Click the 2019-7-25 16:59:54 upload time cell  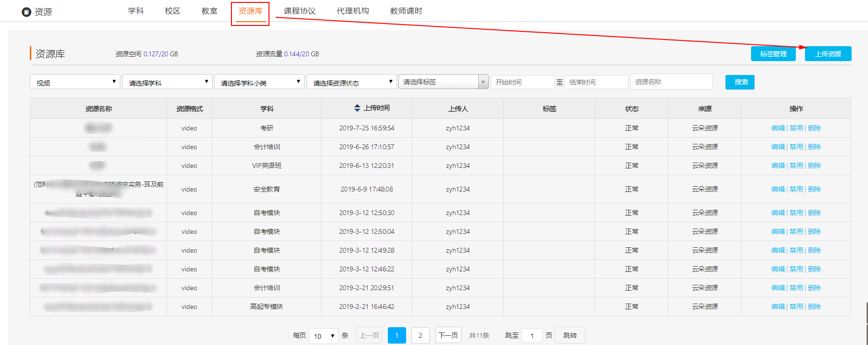(367, 128)
